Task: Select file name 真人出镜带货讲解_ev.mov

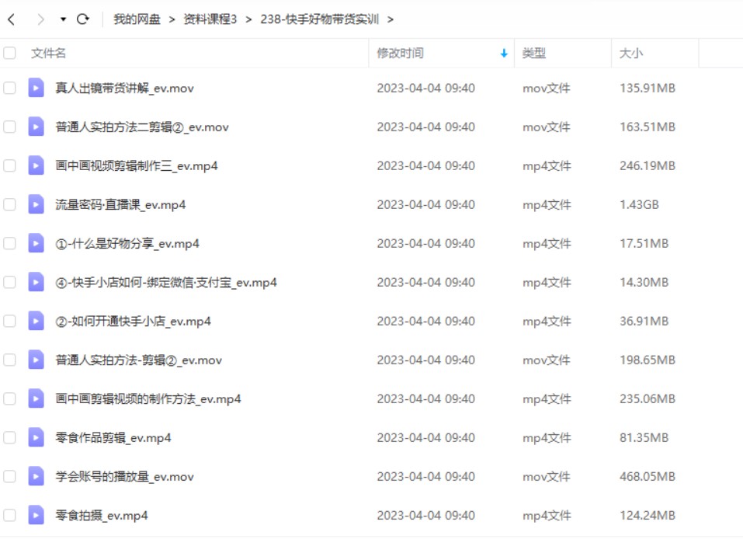Action: click(125, 89)
